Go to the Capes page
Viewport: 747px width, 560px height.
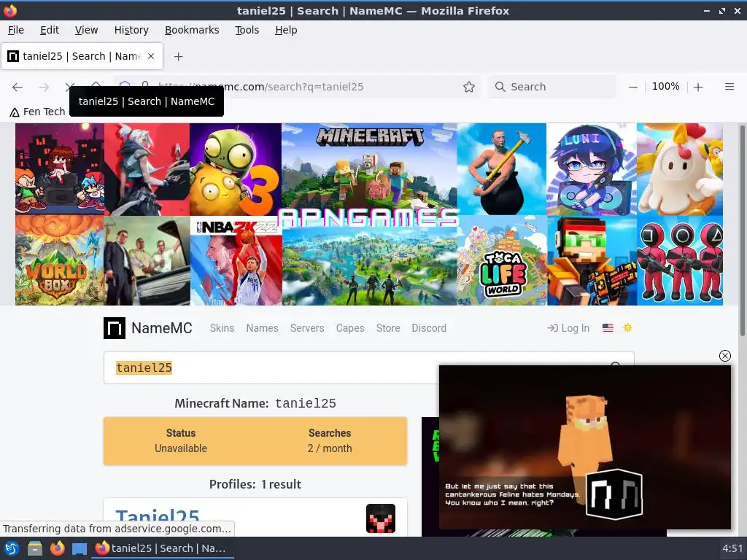click(x=350, y=328)
